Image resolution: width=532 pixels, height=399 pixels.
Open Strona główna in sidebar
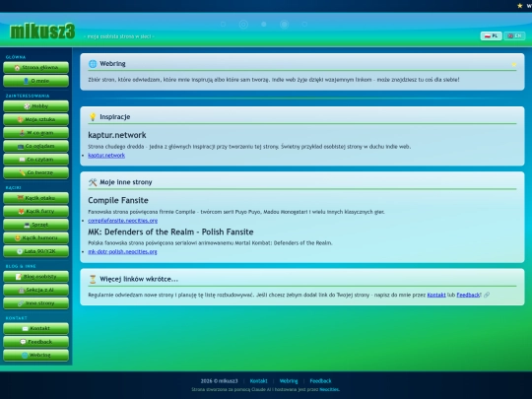tap(36, 68)
